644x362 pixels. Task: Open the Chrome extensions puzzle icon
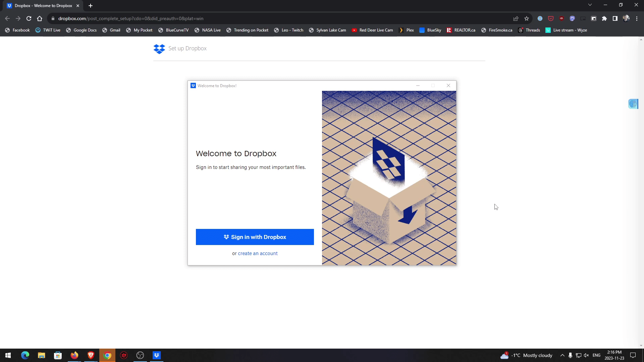pyautogui.click(x=604, y=18)
